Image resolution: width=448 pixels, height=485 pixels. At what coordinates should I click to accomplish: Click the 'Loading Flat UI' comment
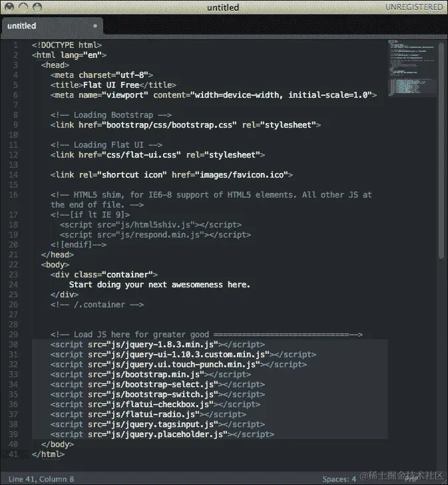coord(107,145)
